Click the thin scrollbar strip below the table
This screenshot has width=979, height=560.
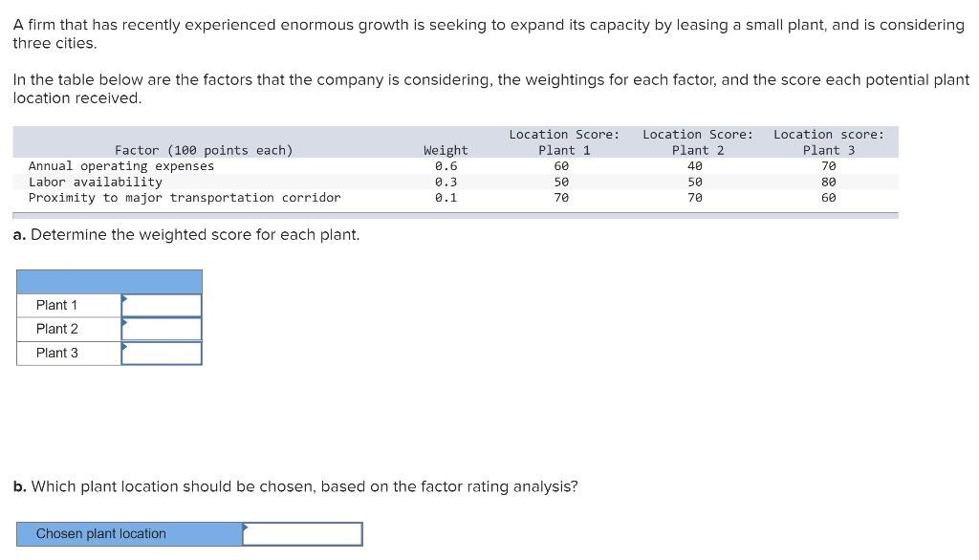[454, 214]
